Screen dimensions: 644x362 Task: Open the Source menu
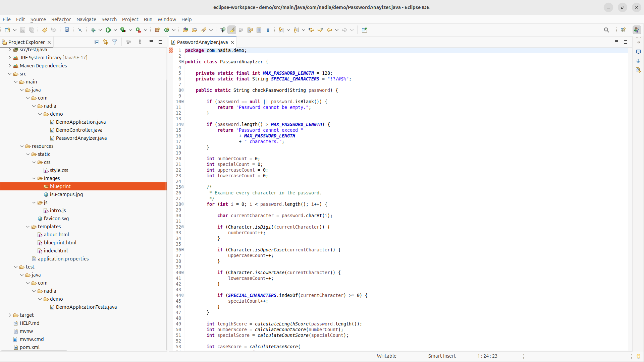(x=38, y=19)
